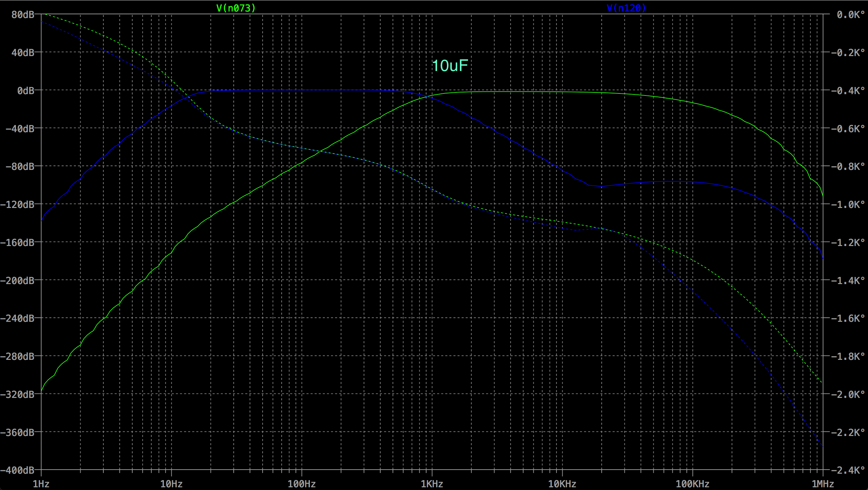Click the -0.4K° phase axis label
The image size is (868, 490).
[848, 91]
